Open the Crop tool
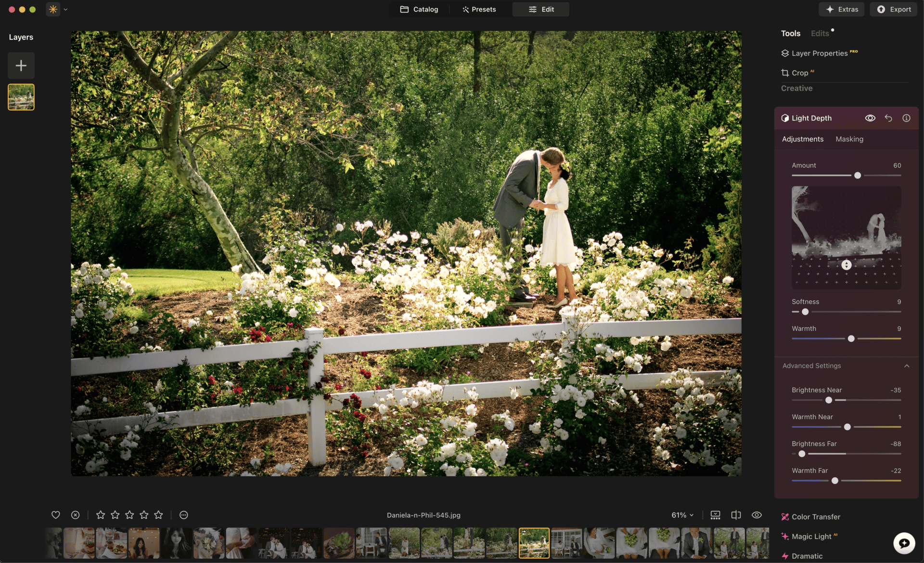Image resolution: width=924 pixels, height=563 pixels. click(x=799, y=73)
